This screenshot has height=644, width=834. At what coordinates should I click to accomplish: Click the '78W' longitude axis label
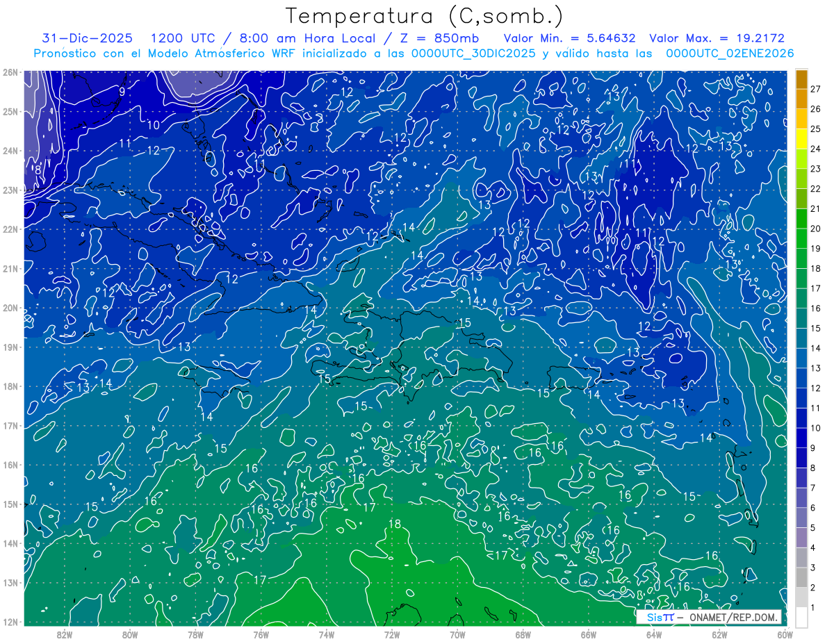[195, 634]
